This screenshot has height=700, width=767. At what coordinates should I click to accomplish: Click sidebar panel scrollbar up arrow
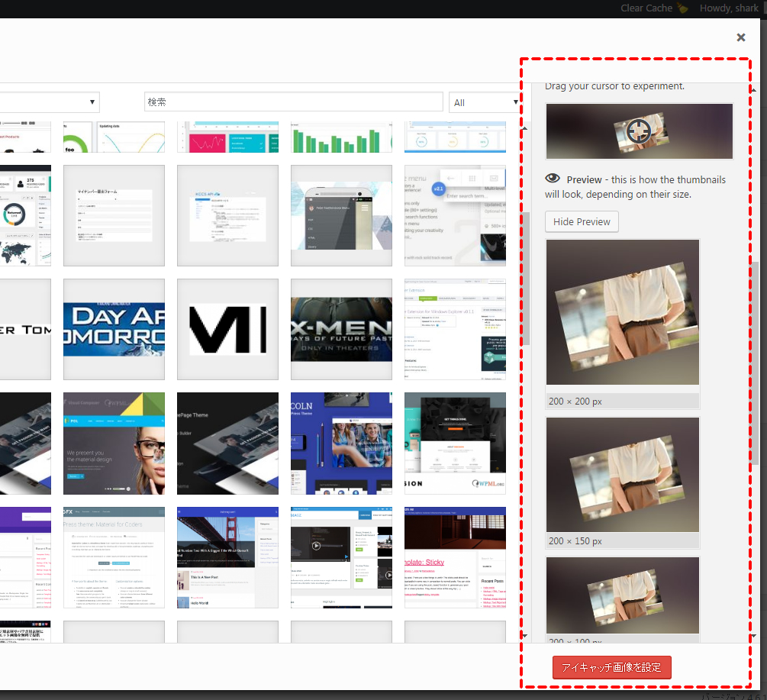pyautogui.click(x=754, y=90)
